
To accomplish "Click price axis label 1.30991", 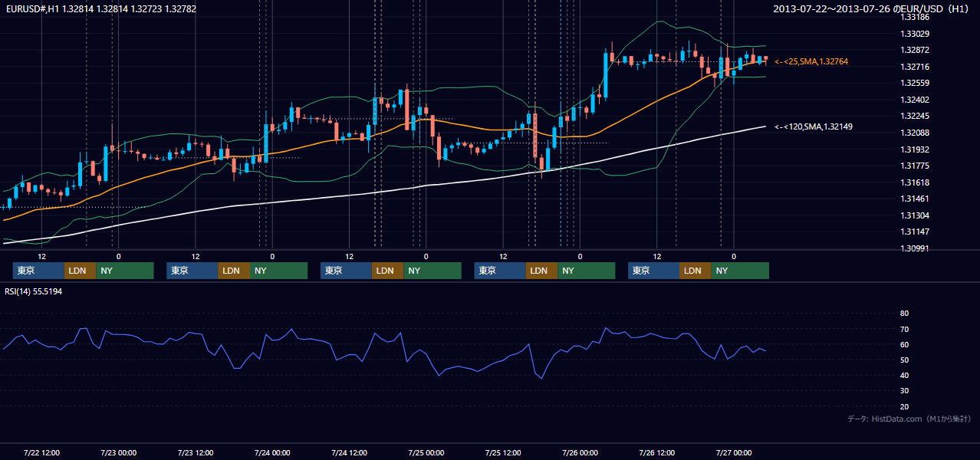I will (x=914, y=248).
